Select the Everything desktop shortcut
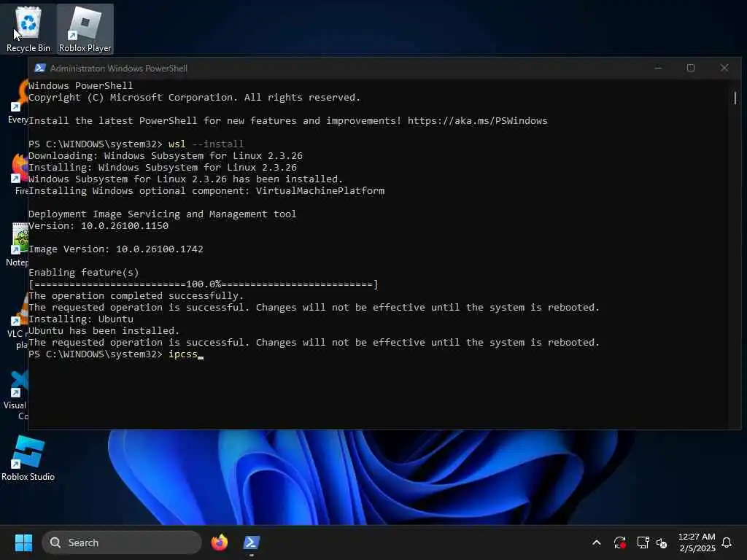The width and height of the screenshot is (747, 560). (19, 101)
